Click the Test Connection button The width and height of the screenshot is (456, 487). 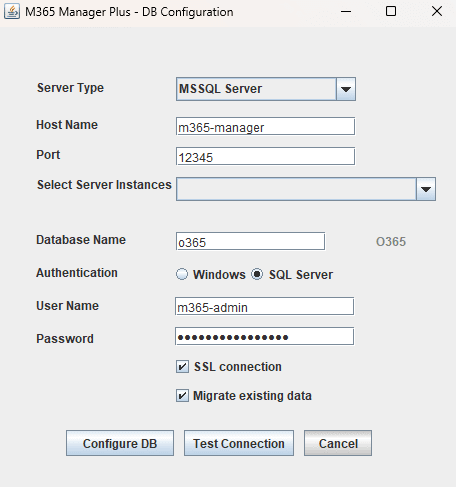pos(239,443)
